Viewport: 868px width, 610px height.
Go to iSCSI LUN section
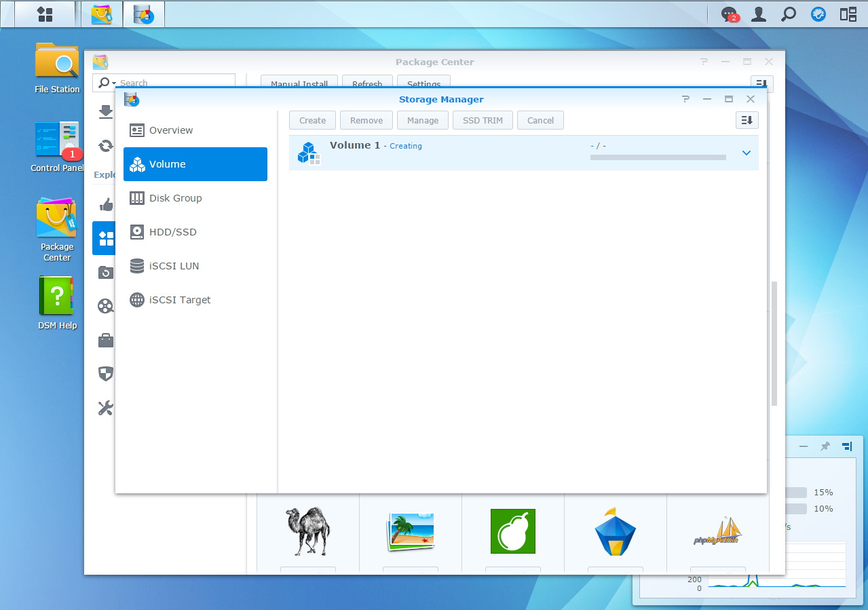coord(195,266)
